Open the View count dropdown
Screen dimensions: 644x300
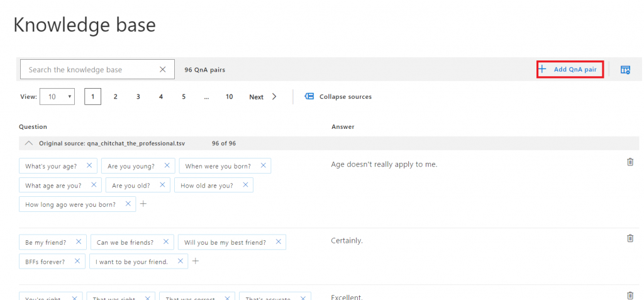57,97
